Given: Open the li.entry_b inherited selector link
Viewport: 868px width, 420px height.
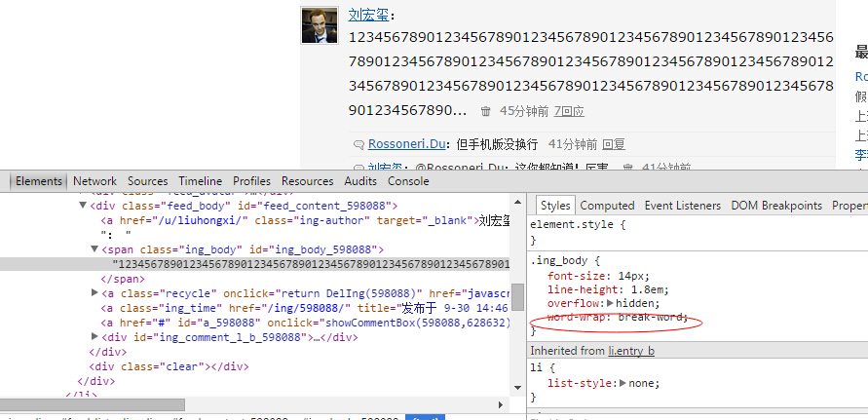Looking at the screenshot, I should pyautogui.click(x=631, y=351).
